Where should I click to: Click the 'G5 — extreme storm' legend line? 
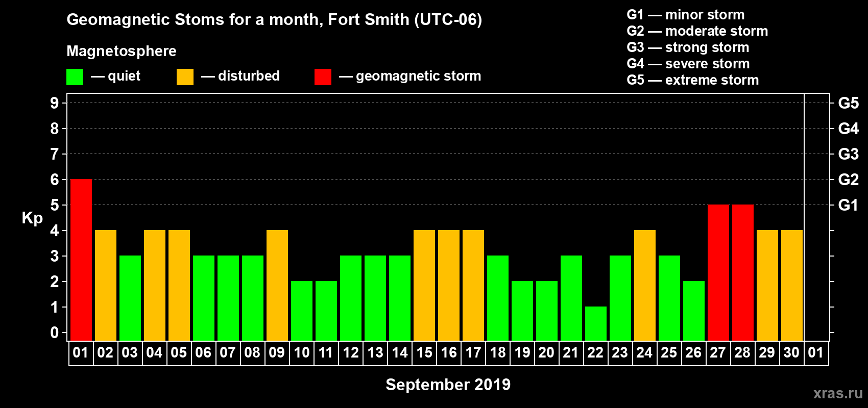click(693, 80)
